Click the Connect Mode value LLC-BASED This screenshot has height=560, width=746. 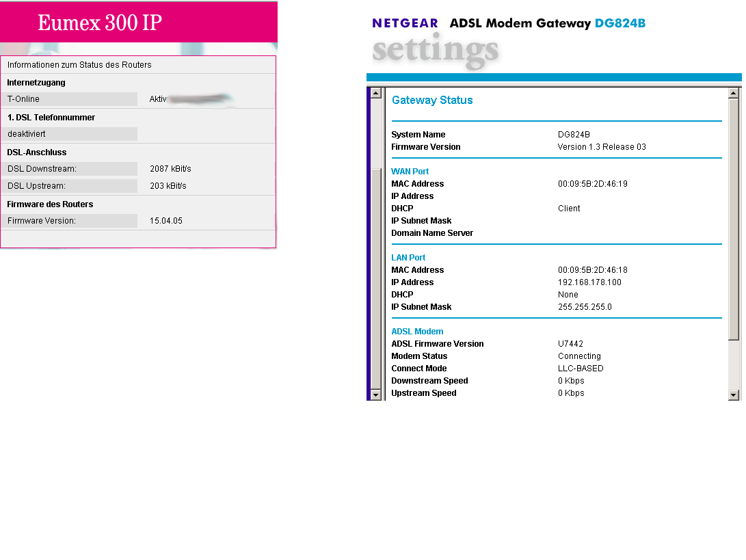click(x=581, y=369)
